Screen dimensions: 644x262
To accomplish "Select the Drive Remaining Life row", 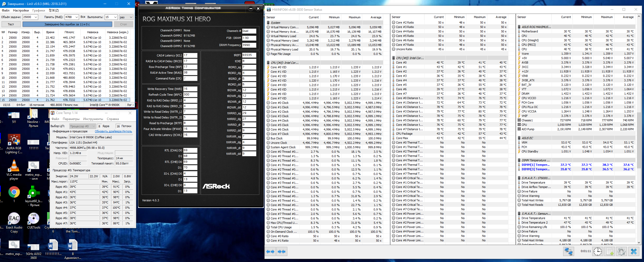I will coord(576,227).
